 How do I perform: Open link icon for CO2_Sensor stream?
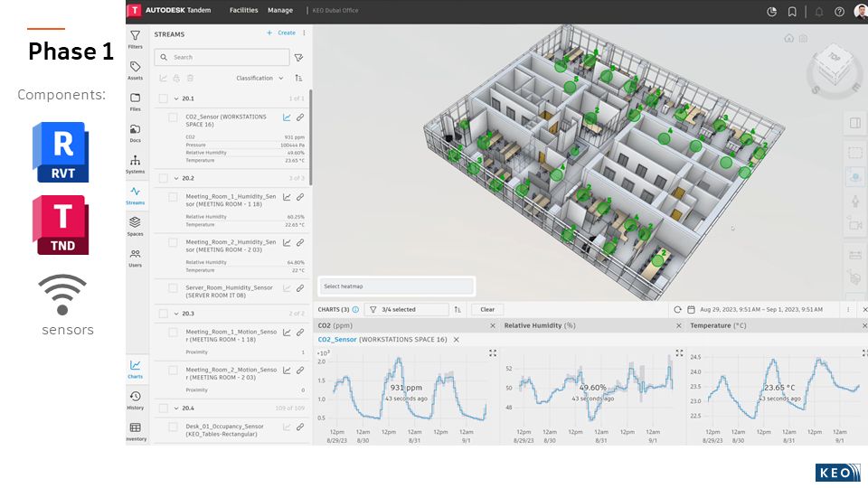pos(300,117)
